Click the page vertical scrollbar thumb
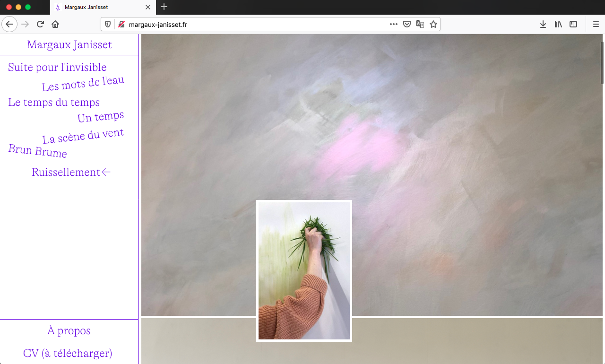 coord(602,63)
